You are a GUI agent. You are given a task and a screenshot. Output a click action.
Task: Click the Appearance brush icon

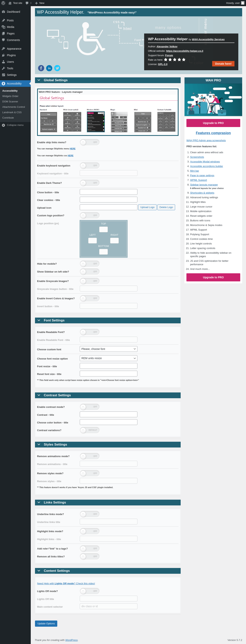pyautogui.click(x=3, y=49)
